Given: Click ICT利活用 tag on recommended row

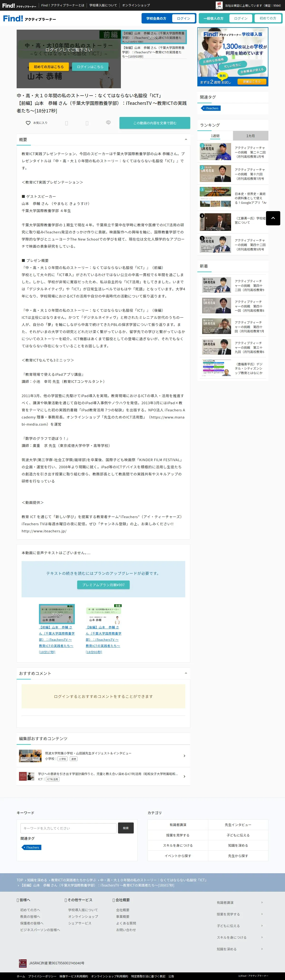Looking at the screenshot, I should click(52, 779).
